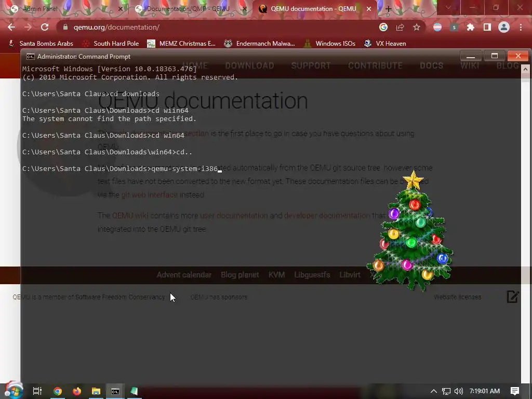This screenshot has width=532, height=399.
Task: Open network status tray icon
Action: [x=446, y=391]
